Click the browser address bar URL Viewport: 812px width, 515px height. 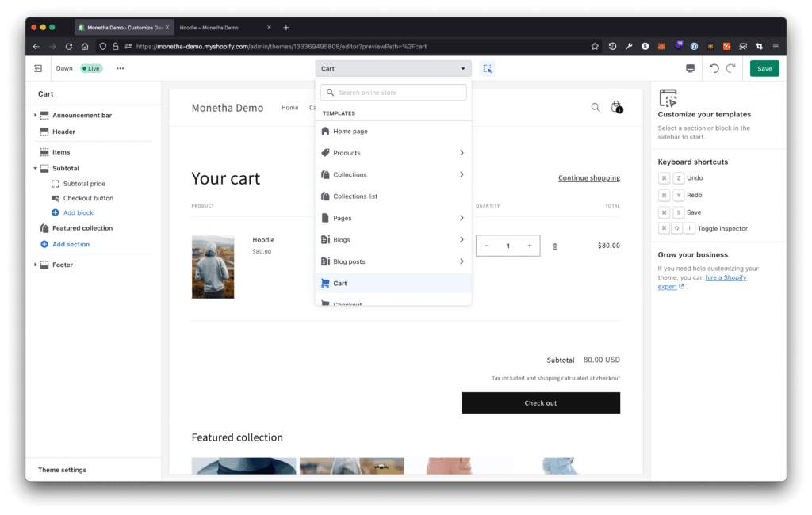[282, 47]
